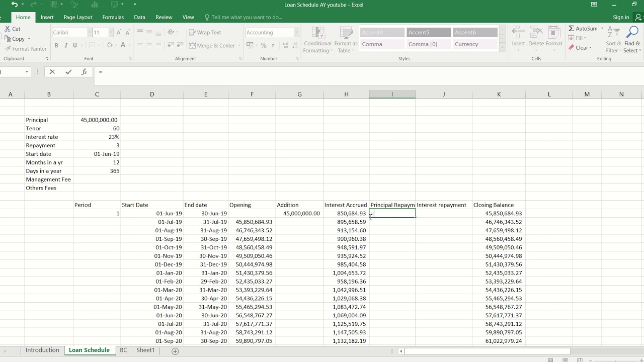Image resolution: width=644 pixels, height=362 pixels.
Task: Click the Center alignment icon
Action: [x=149, y=45]
